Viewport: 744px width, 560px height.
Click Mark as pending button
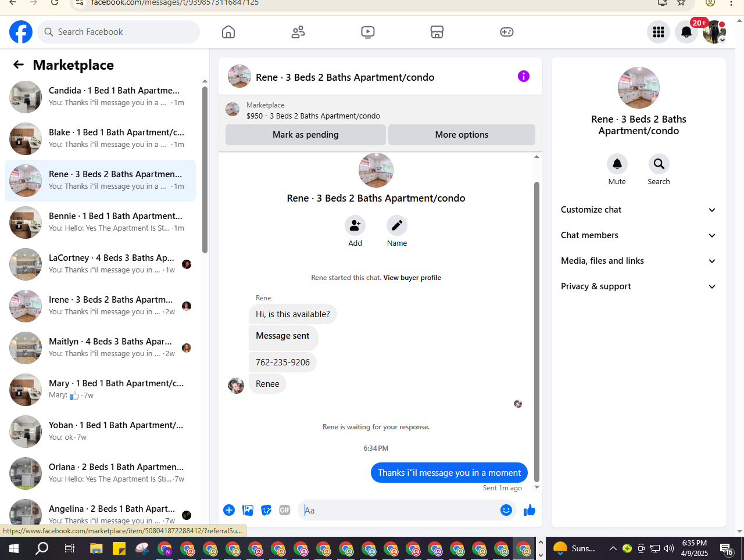(x=306, y=135)
